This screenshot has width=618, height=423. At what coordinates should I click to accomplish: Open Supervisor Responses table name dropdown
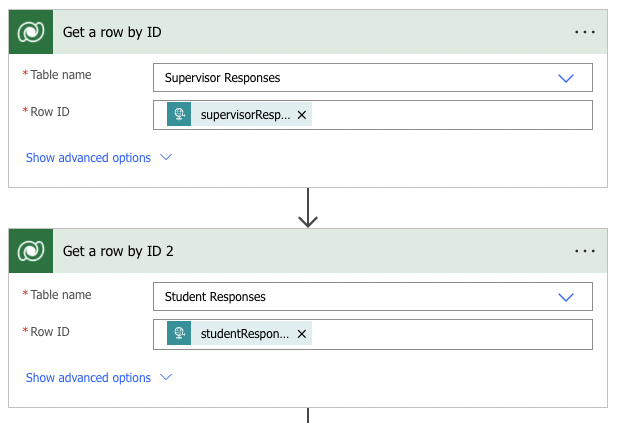[566, 78]
